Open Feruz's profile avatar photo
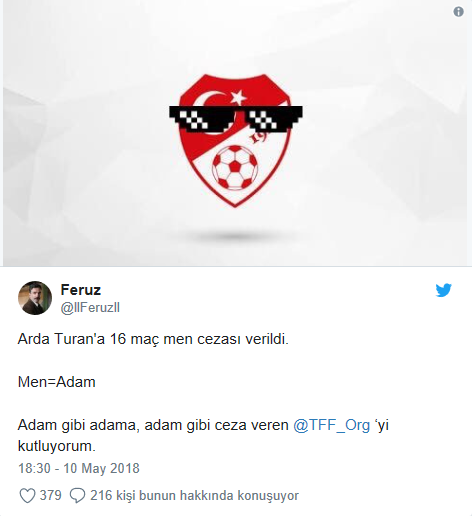The width and height of the screenshot is (472, 516). point(35,298)
